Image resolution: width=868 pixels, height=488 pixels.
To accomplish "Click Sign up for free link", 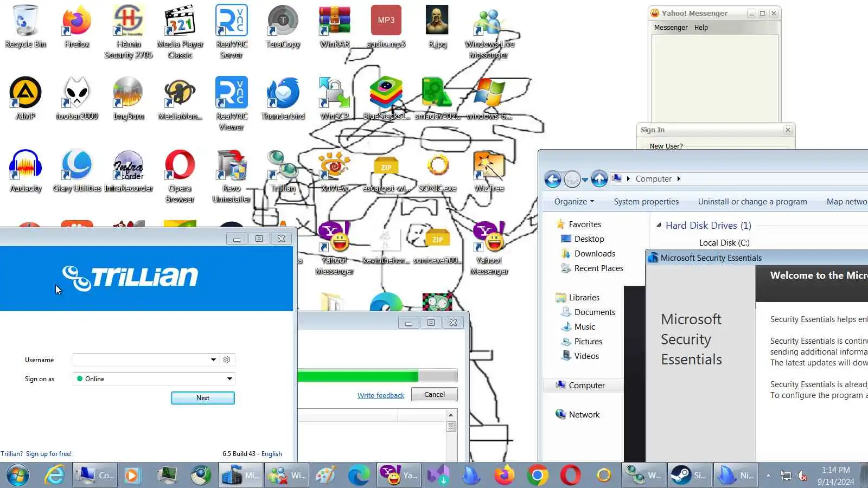I will [49, 454].
